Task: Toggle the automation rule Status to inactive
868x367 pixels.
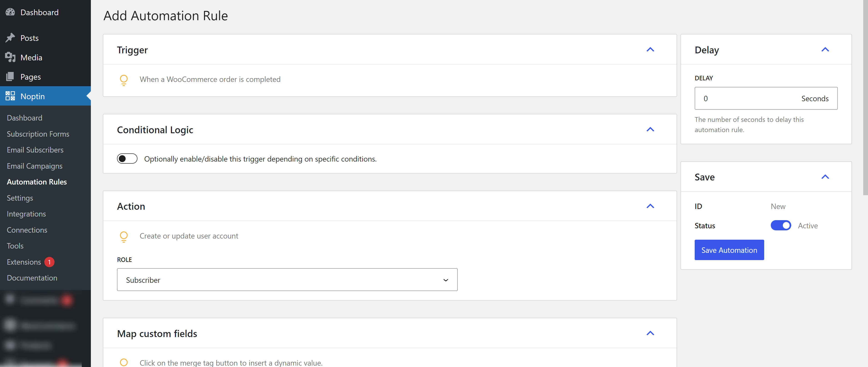Action: [x=781, y=225]
